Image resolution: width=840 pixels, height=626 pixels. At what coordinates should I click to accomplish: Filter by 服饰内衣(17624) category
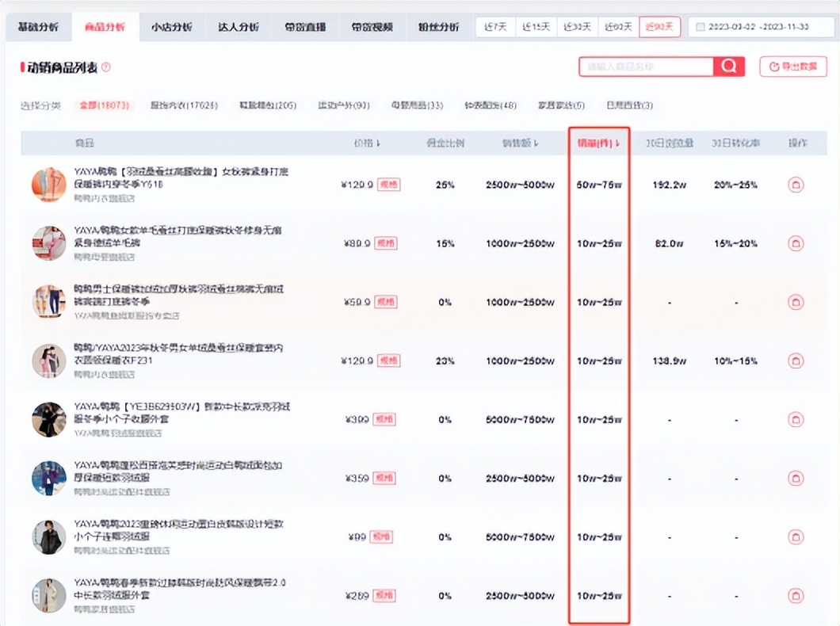[x=184, y=105]
